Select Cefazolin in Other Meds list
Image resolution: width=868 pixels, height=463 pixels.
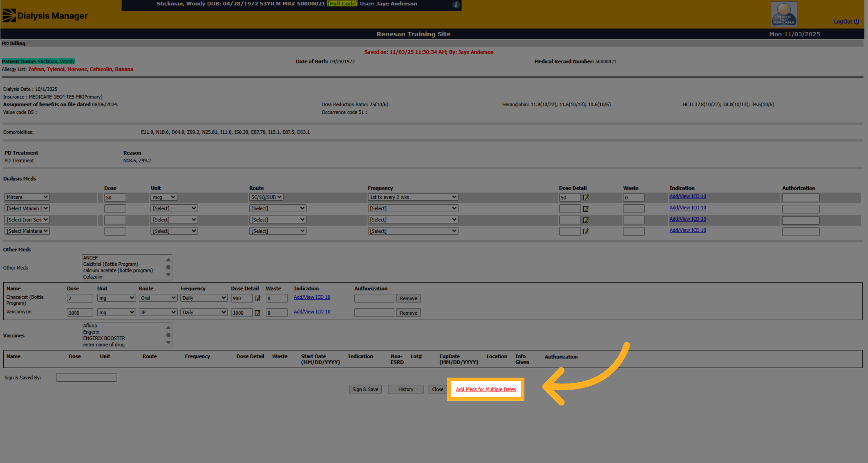(x=93, y=277)
